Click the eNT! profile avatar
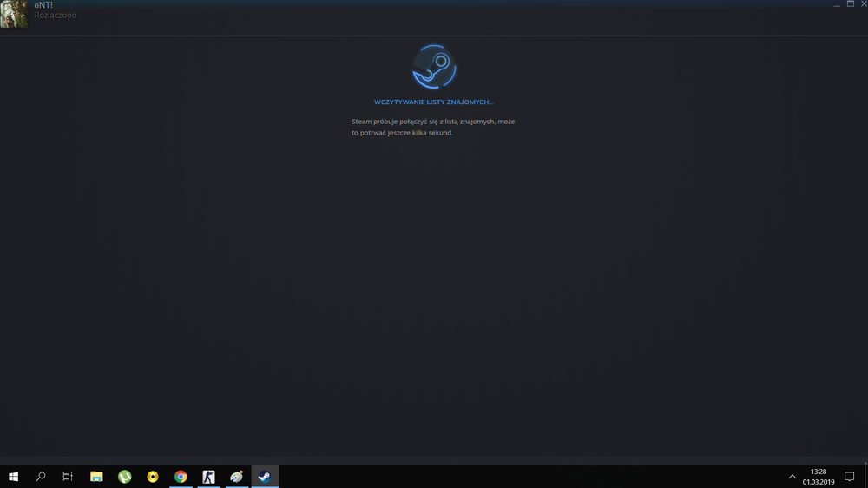Image resolution: width=868 pixels, height=488 pixels. [x=14, y=14]
